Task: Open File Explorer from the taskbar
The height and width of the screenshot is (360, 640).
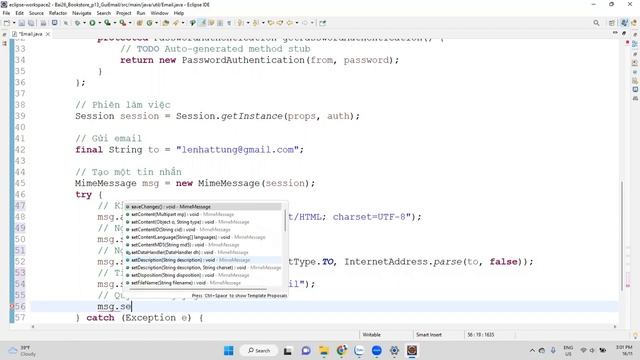Action: 324,351
